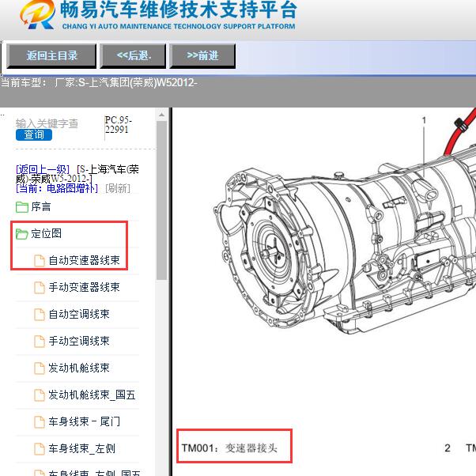Click the sidebar scrollbar up arrow

[162, 115]
